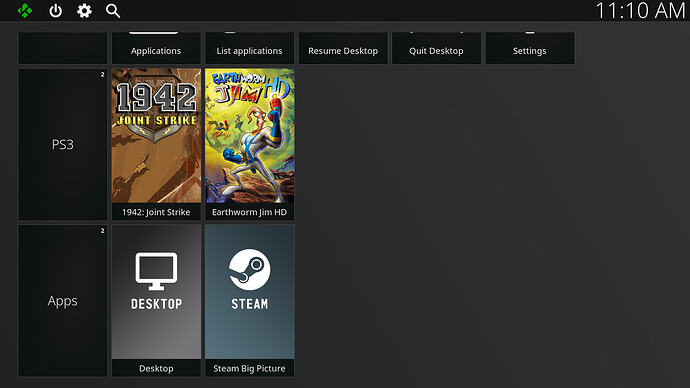Click the 'Desktop' caption label
This screenshot has height=388, width=690.
tap(156, 368)
